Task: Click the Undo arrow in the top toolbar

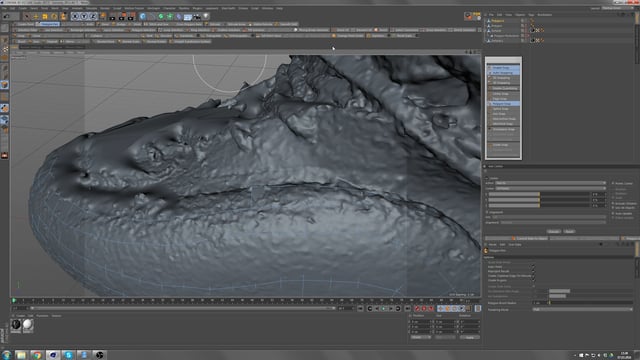Action: (7, 16)
